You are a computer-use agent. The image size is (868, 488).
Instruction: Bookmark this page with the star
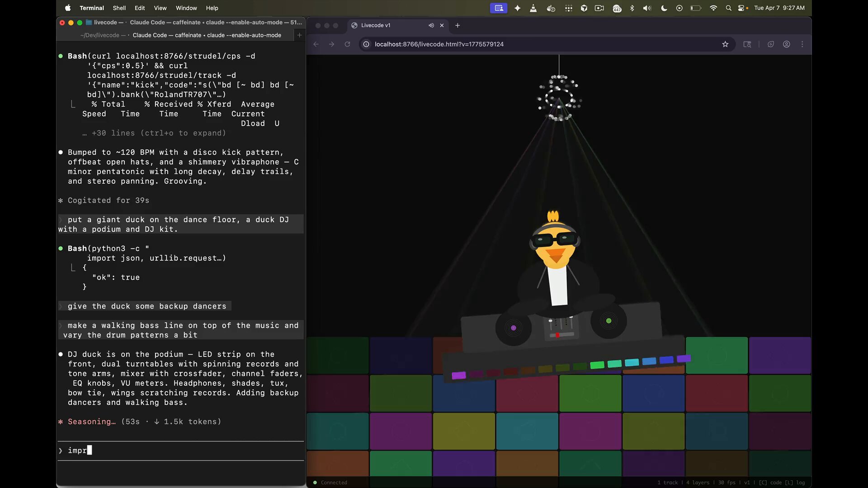[725, 44]
